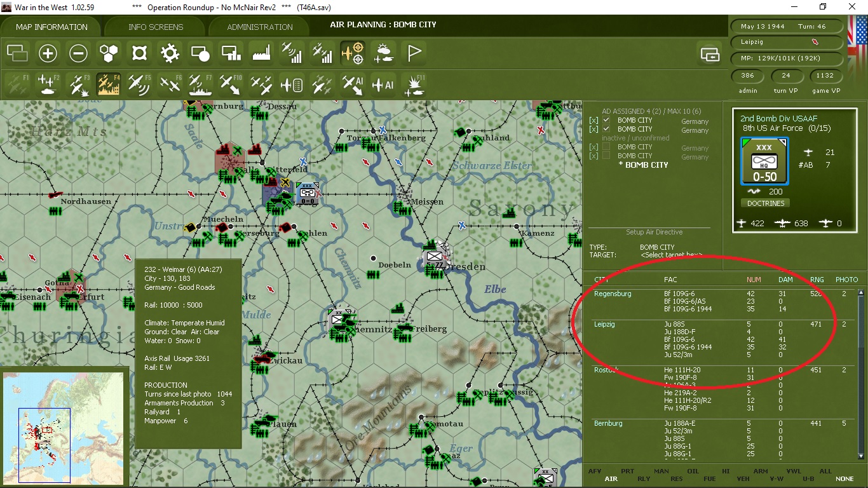Sort target list by DAM column
Viewport: 868px width, 488px height.
tap(785, 280)
